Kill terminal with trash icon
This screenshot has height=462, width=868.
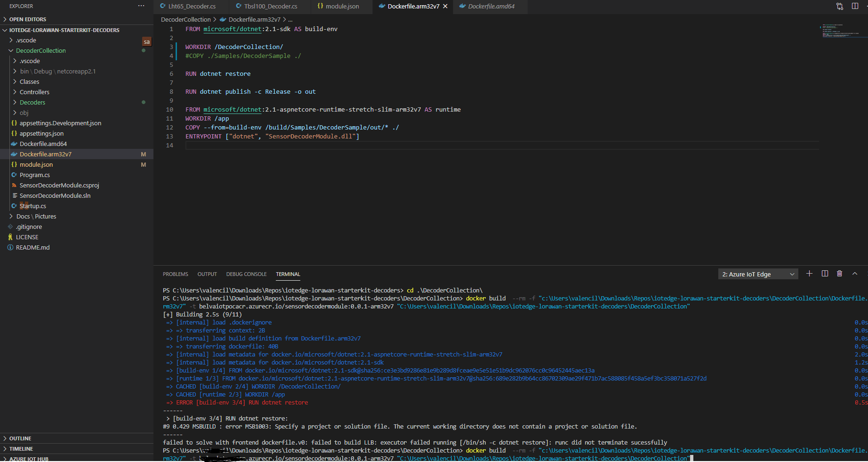tap(839, 274)
